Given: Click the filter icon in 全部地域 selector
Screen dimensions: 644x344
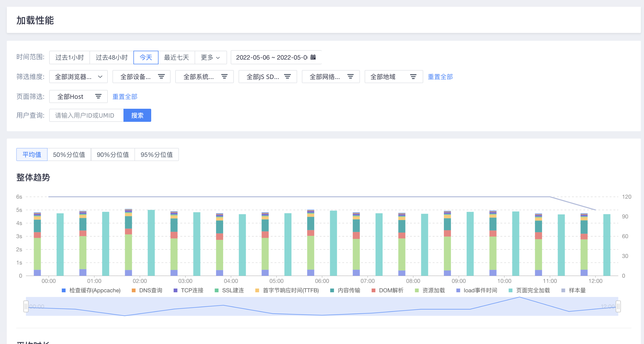Looking at the screenshot, I should (413, 77).
